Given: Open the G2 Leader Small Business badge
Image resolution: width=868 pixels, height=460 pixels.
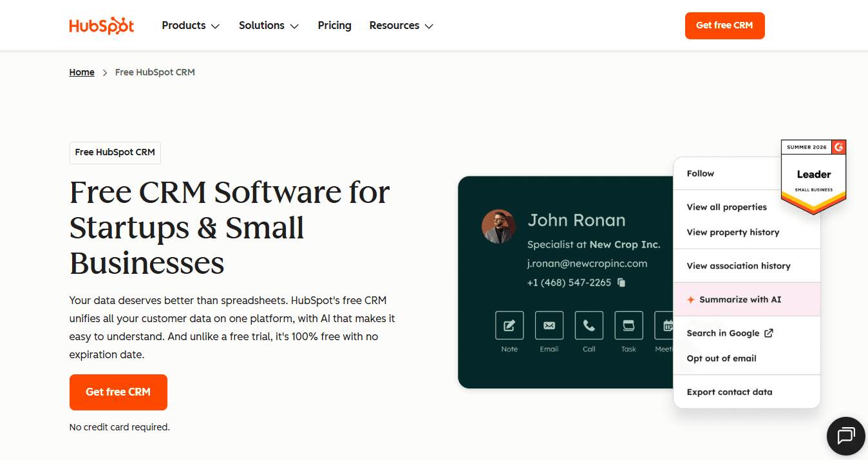Looking at the screenshot, I should (x=813, y=177).
